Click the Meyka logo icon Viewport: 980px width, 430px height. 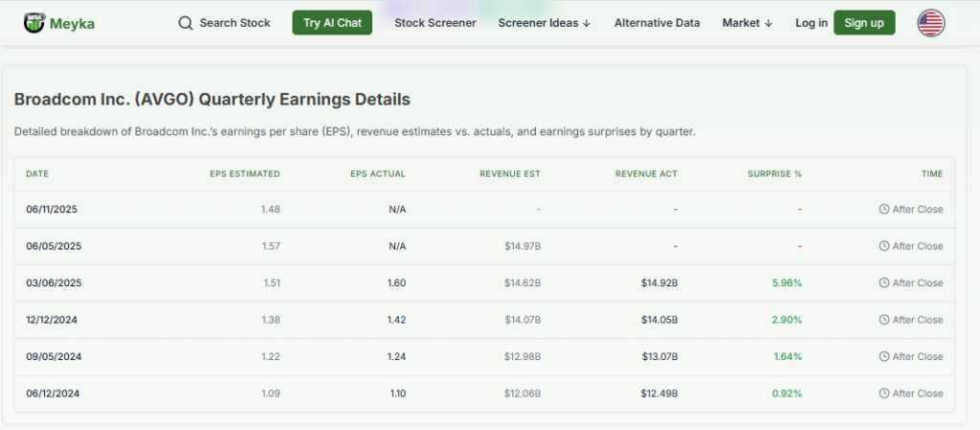click(x=34, y=23)
